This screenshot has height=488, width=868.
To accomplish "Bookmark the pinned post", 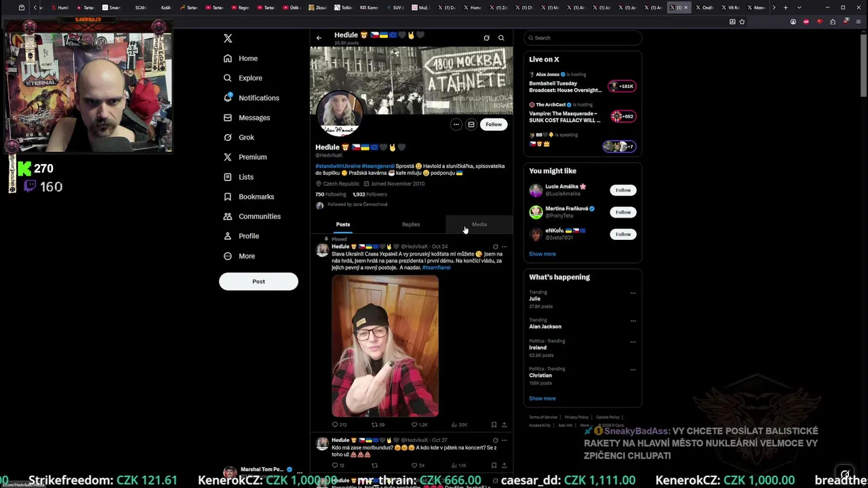I will [x=494, y=425].
